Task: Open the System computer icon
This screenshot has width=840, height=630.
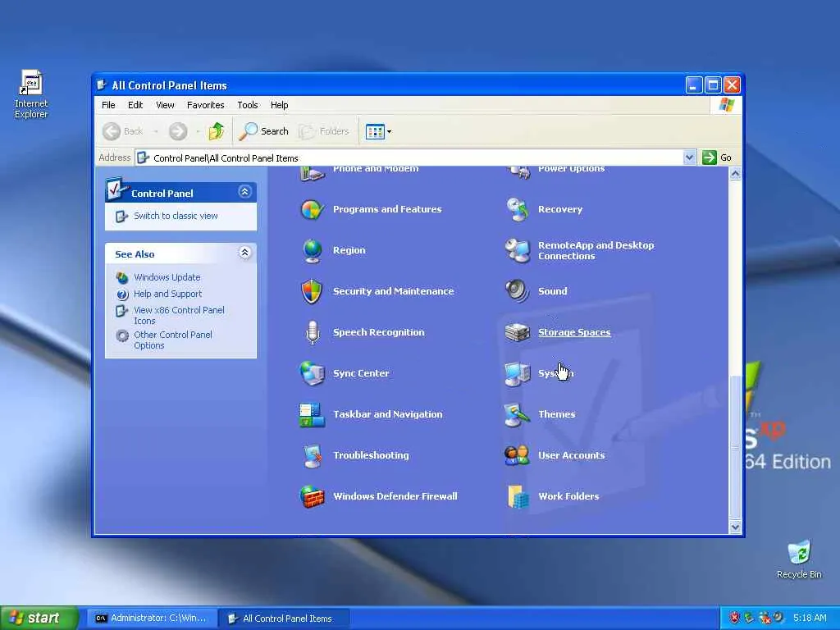Action: tap(517, 373)
